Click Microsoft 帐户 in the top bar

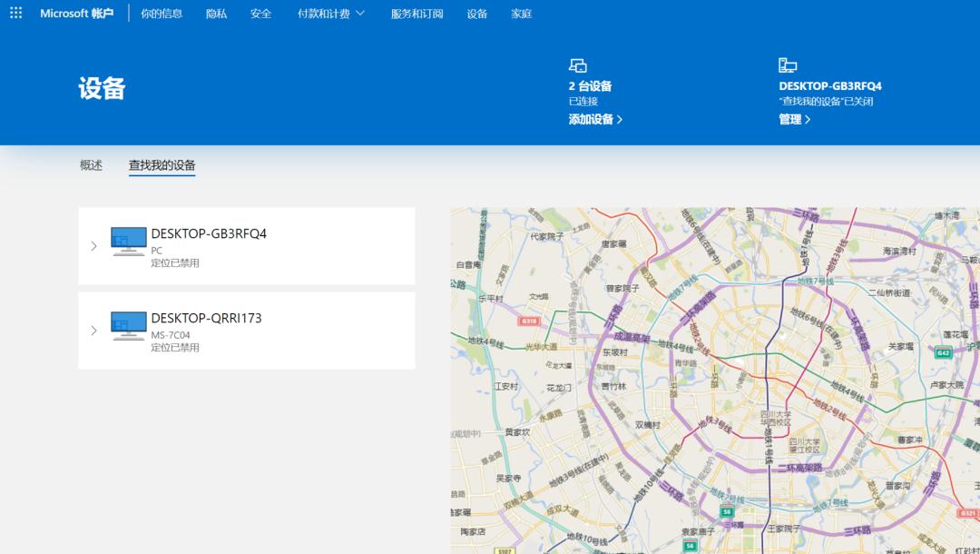(76, 14)
